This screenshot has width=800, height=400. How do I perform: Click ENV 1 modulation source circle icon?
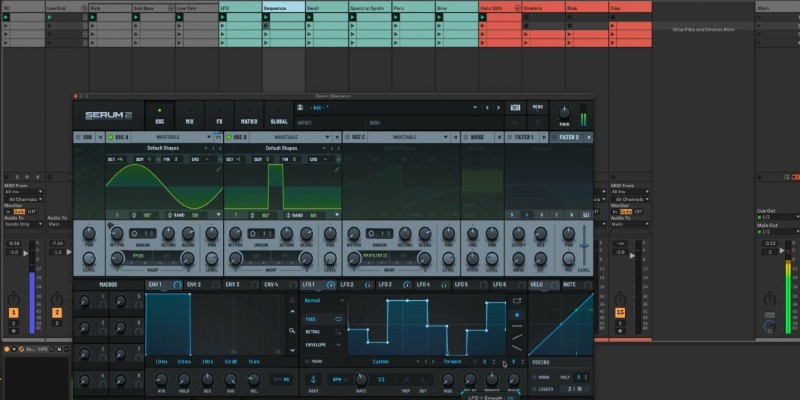[177, 285]
